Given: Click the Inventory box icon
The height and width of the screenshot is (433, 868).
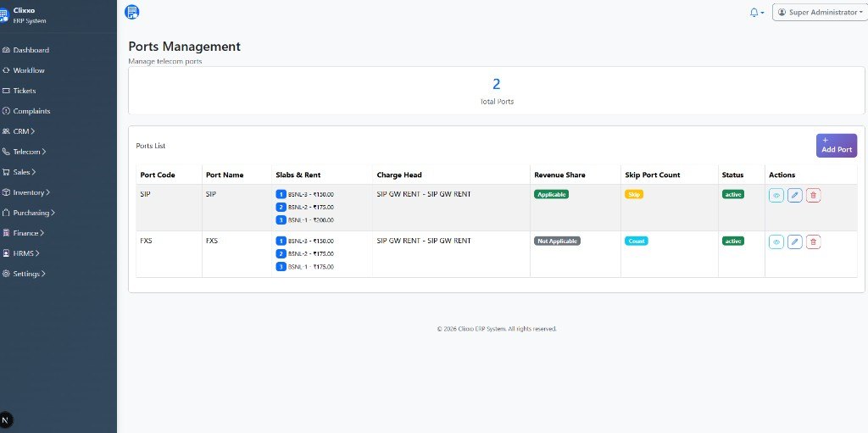Looking at the screenshot, I should pyautogui.click(x=6, y=192).
